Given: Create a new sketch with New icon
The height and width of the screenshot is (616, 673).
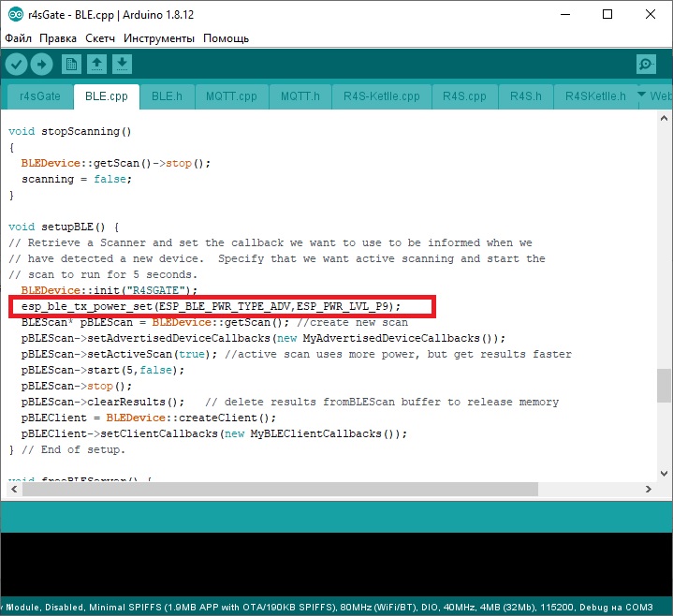Looking at the screenshot, I should (71, 64).
